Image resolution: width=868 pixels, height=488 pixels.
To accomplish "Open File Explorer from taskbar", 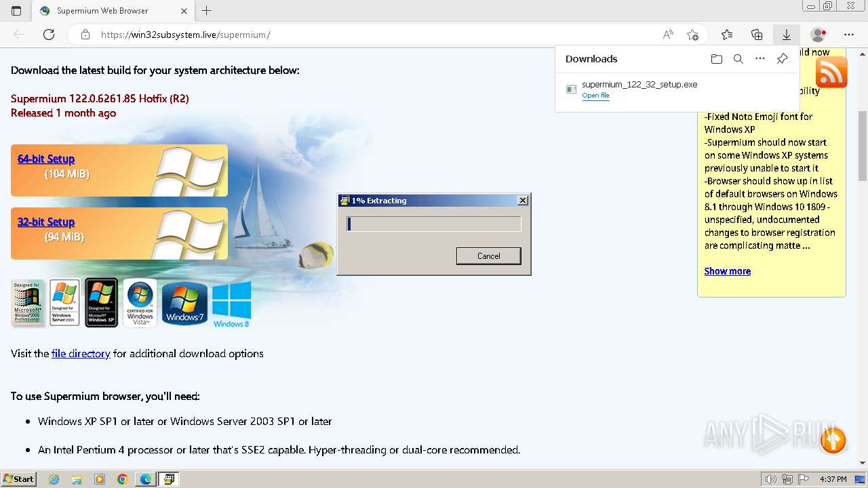I will 77,479.
